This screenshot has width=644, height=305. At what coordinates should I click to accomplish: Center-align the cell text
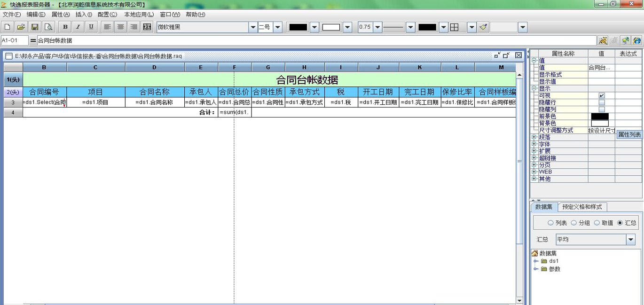(x=121, y=27)
